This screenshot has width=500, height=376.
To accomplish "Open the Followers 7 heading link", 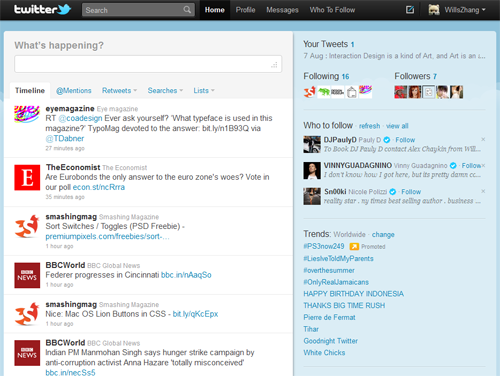I will [x=415, y=76].
